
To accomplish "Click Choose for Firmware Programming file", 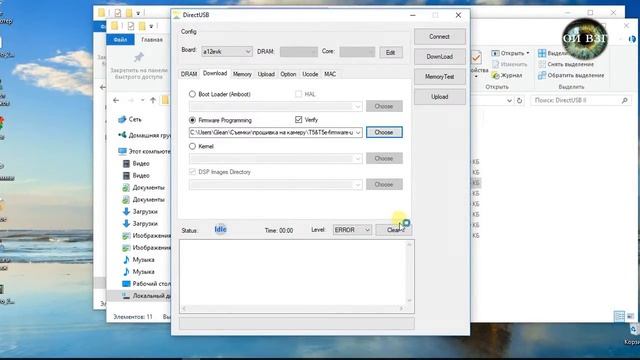I will (x=384, y=132).
